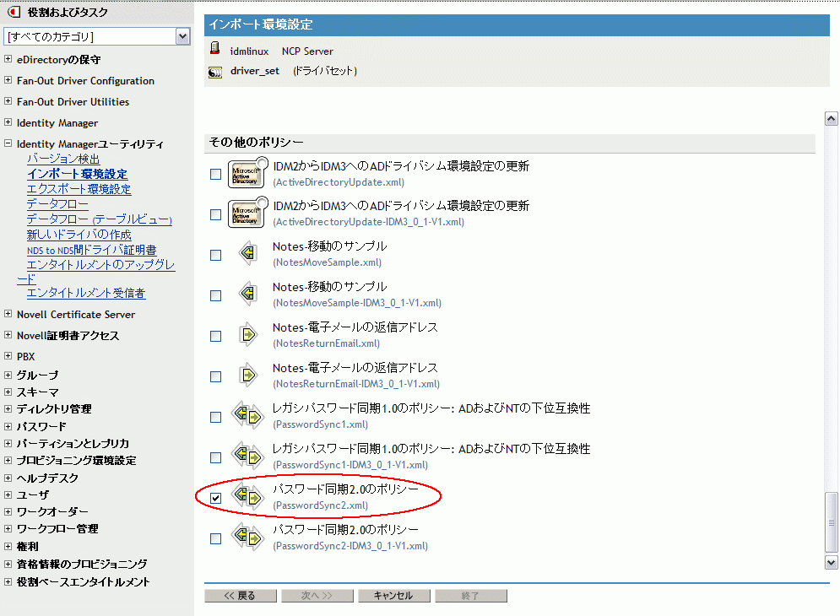Click the Roles and Tasks header icon

point(14,12)
